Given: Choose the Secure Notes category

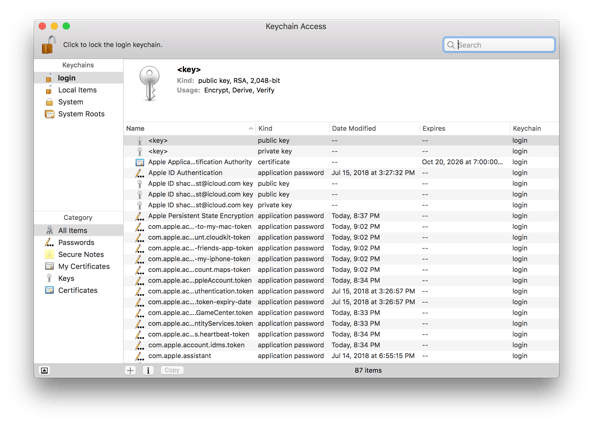Looking at the screenshot, I should pyautogui.click(x=78, y=254).
